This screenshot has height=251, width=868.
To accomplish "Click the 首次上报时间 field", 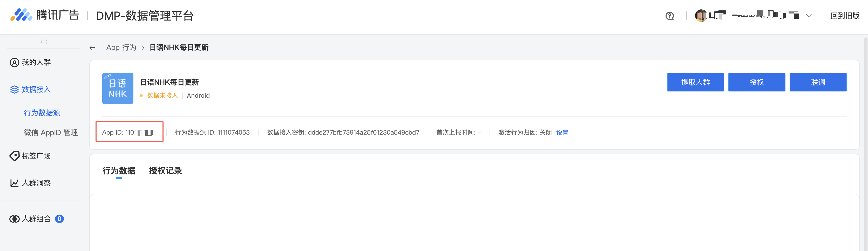I will (459, 133).
